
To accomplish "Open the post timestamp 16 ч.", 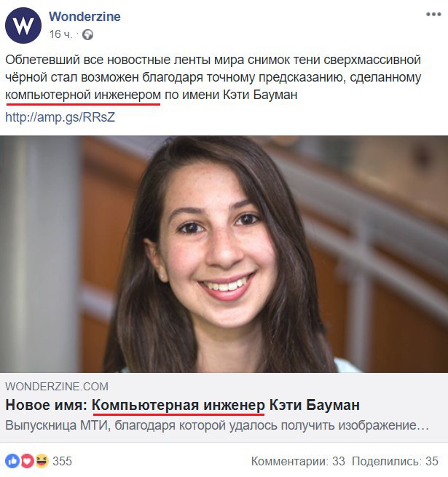I will (60, 34).
